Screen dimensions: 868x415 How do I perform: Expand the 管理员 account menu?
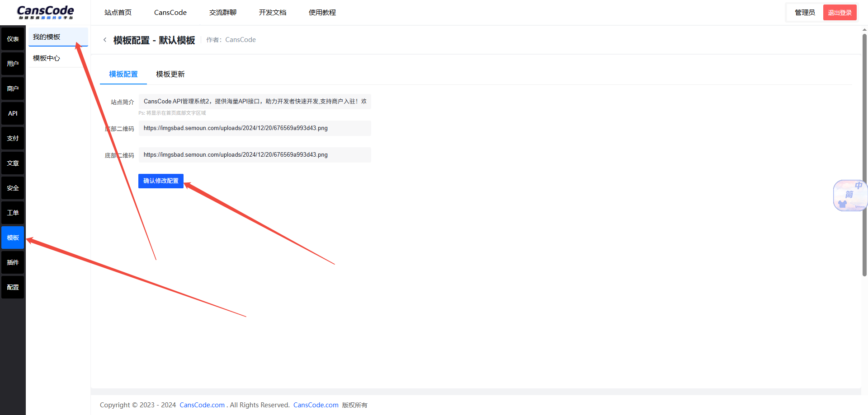coord(805,13)
